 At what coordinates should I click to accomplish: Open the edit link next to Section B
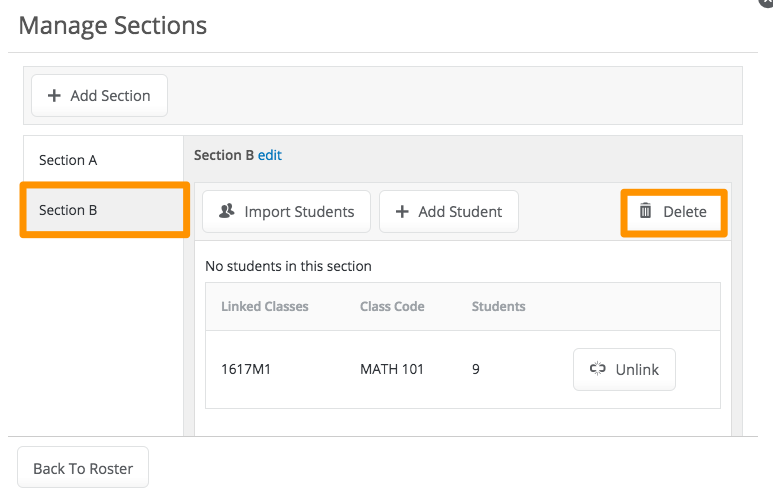270,155
